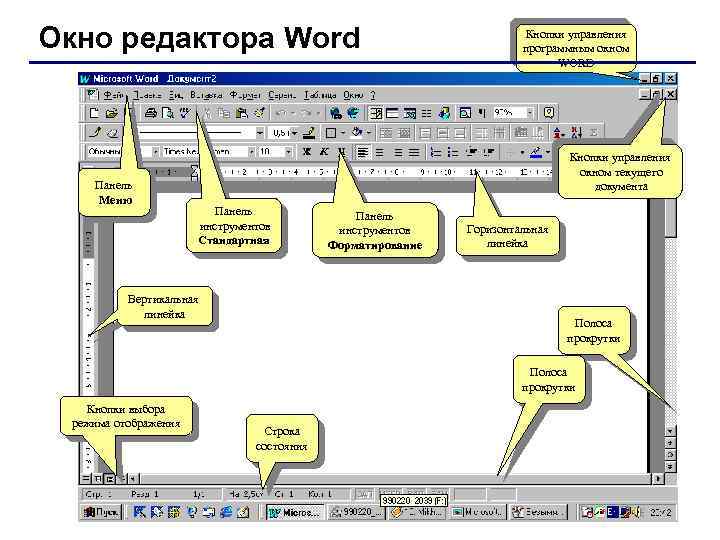Align text to the right
This screenshot has height=540, width=720.
(x=398, y=152)
